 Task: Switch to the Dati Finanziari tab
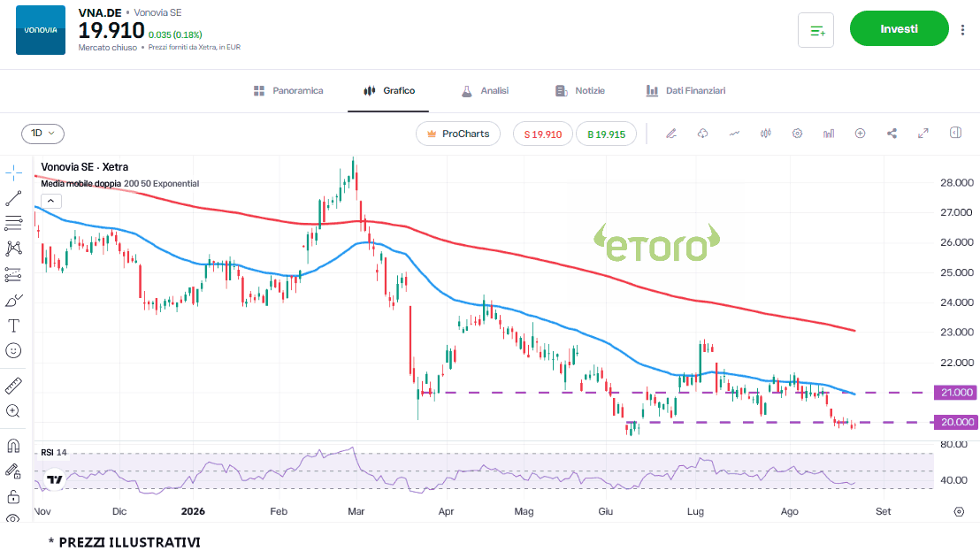[685, 90]
